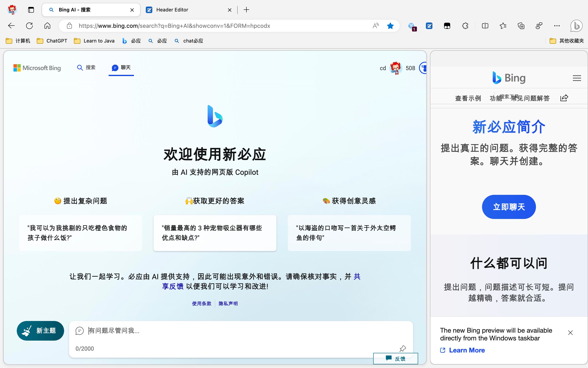Viewport: 588px width, 368px height.
Task: Open the hamburger menu in Bing sidebar
Action: tap(577, 78)
